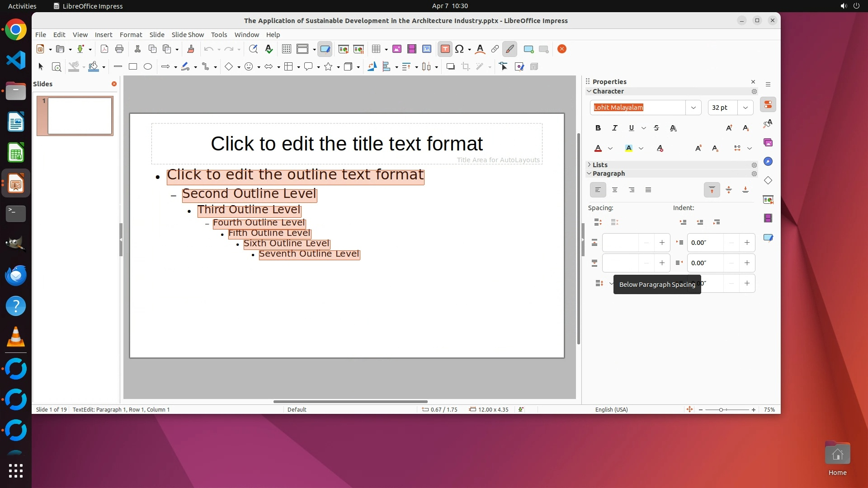Click the Clone Formatting paintbrush icon

tap(190, 49)
